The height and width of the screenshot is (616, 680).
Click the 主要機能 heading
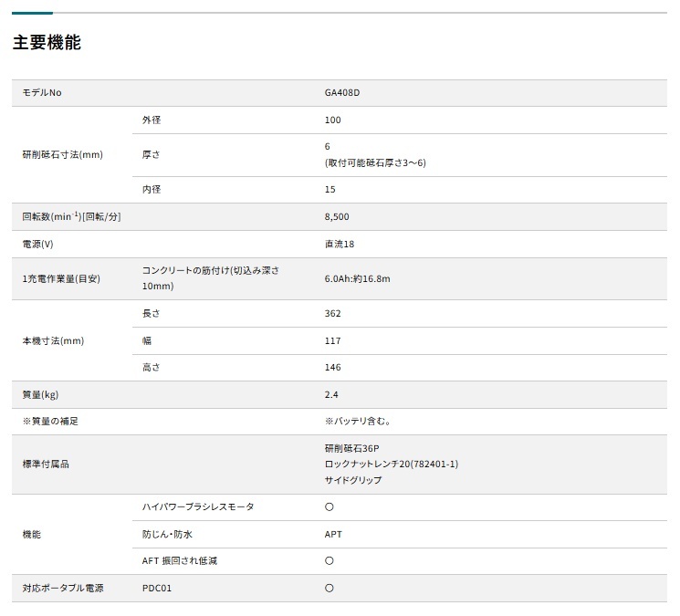[x=47, y=43]
